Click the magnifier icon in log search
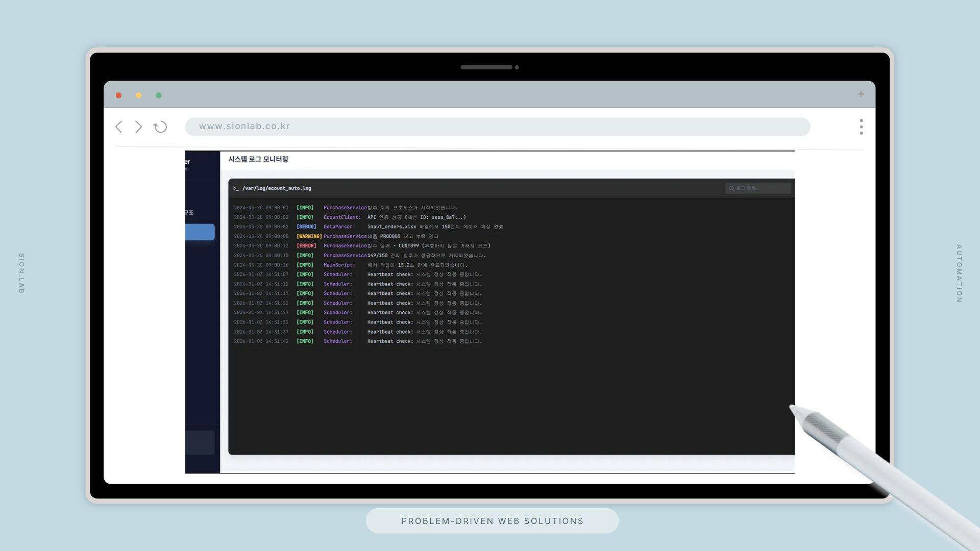 click(731, 188)
